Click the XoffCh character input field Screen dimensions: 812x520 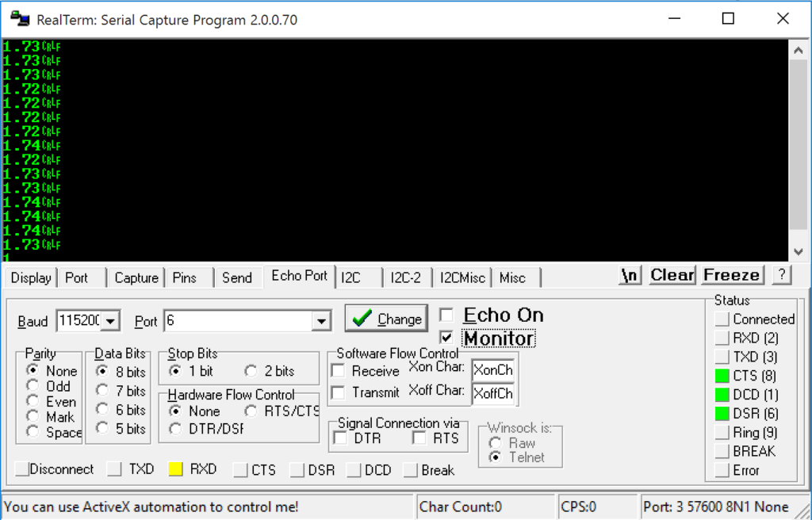[x=493, y=392]
